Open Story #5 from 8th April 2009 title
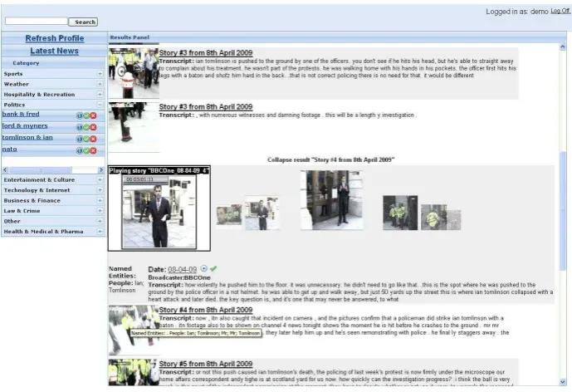Image resolution: width=572 pixels, height=392 pixels. [206, 364]
